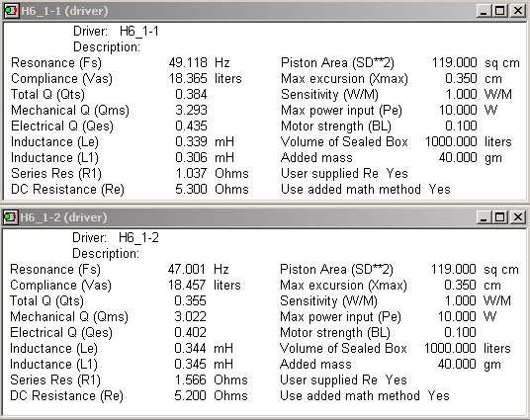Maximize the H6_1-2 driver window
Image resolution: width=530 pixels, height=420 pixels.
500,217
